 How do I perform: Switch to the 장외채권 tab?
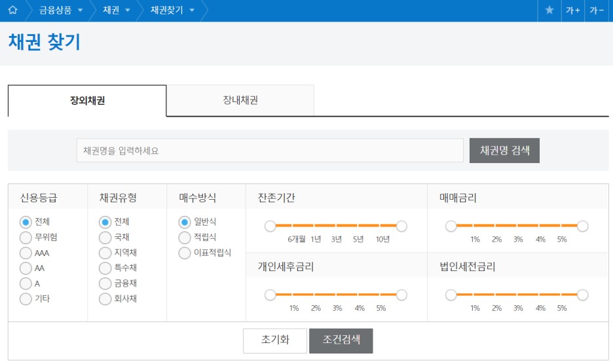[x=87, y=100]
